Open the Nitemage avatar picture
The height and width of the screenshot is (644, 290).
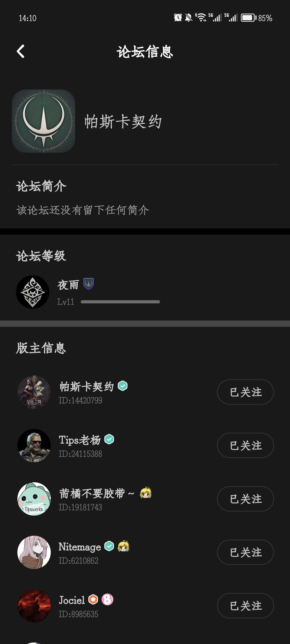(x=34, y=552)
